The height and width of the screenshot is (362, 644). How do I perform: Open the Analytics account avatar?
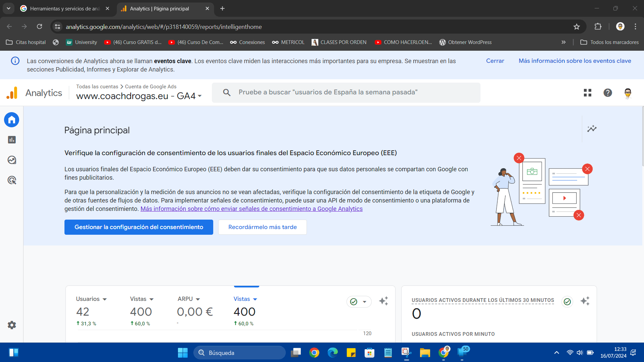click(628, 93)
